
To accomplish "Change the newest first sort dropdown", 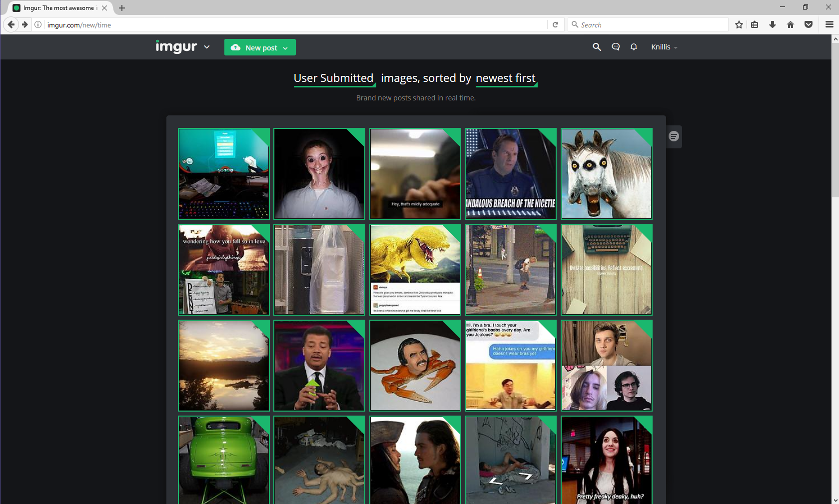I will point(506,78).
